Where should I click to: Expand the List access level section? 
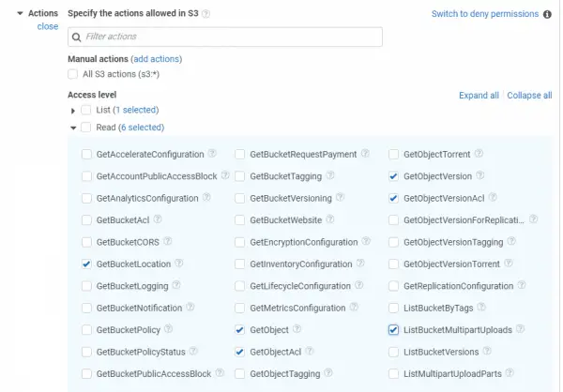(x=73, y=111)
